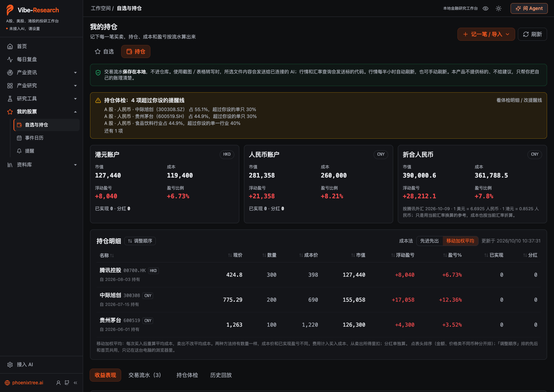The image size is (554, 392).
Task: Sort holdings by 名称 column
Action: (107, 255)
